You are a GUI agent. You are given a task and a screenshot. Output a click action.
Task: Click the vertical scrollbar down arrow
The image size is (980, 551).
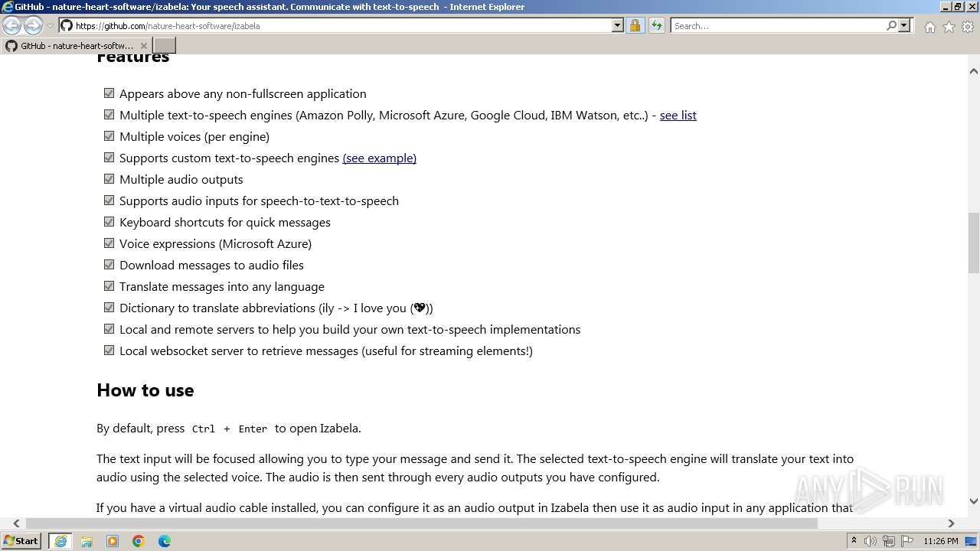974,501
